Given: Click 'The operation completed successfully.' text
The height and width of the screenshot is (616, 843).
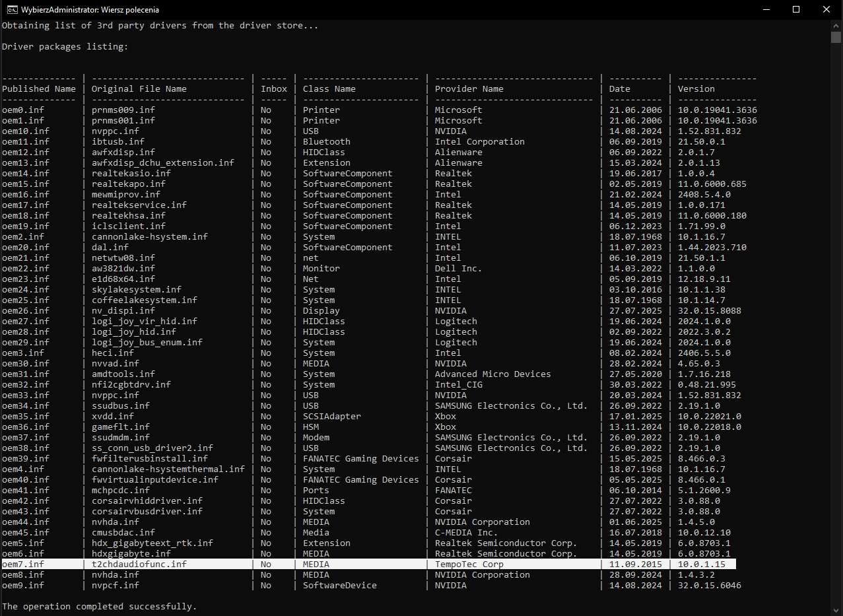Looking at the screenshot, I should point(100,607).
